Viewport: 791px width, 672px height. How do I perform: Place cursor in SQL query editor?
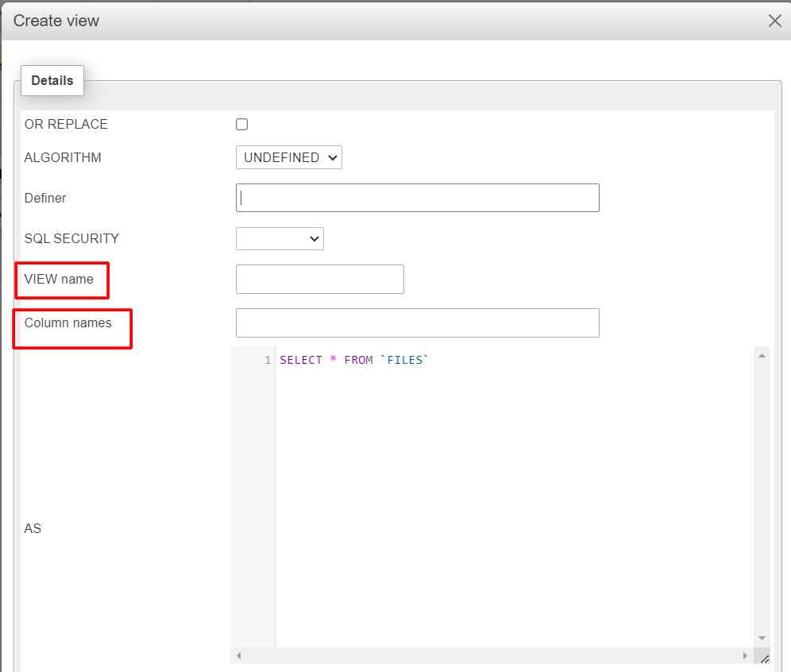[515, 497]
